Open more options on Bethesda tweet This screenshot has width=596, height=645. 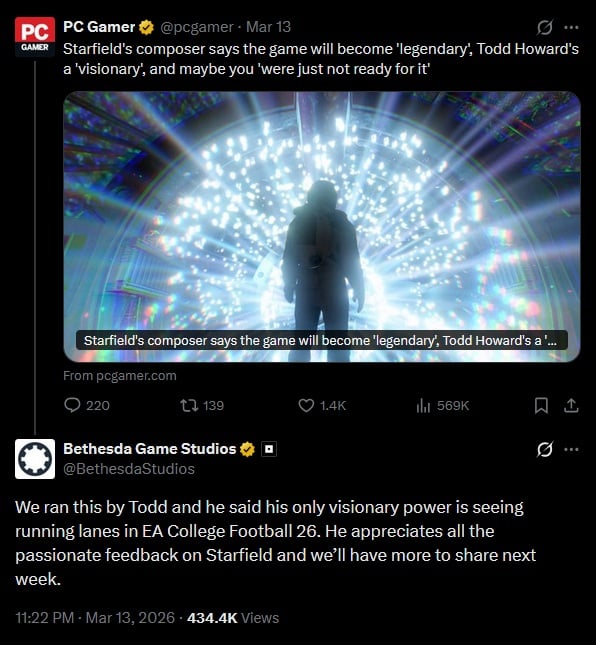point(571,449)
